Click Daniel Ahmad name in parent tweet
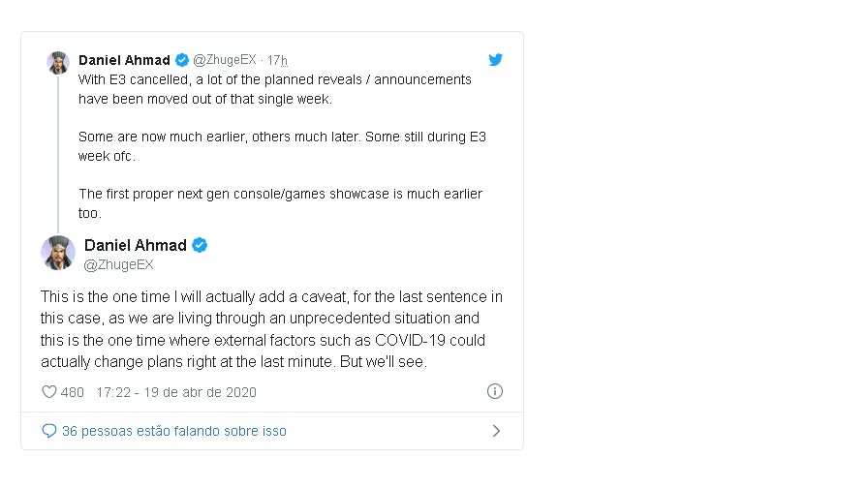 click(x=124, y=60)
